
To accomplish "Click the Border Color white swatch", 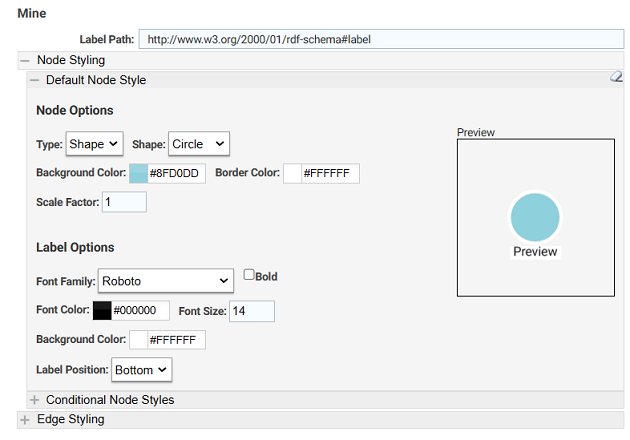I will 292,173.
